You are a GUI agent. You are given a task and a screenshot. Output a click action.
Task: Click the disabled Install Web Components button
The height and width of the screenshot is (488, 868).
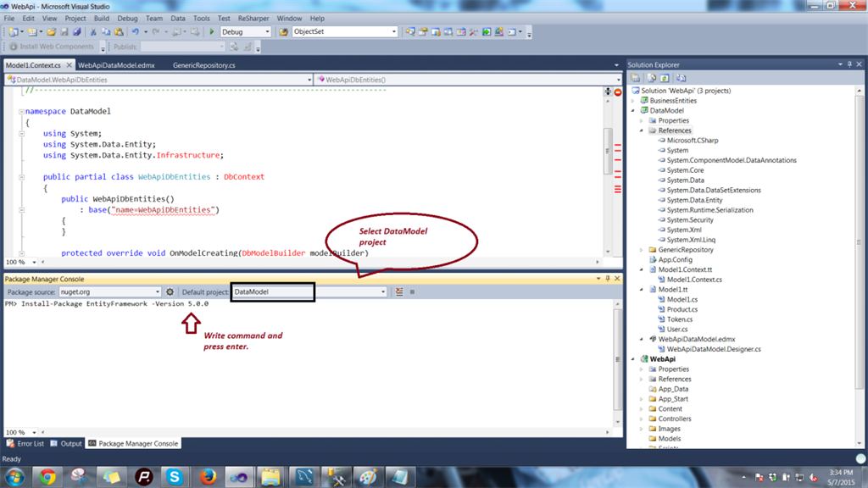(52, 47)
